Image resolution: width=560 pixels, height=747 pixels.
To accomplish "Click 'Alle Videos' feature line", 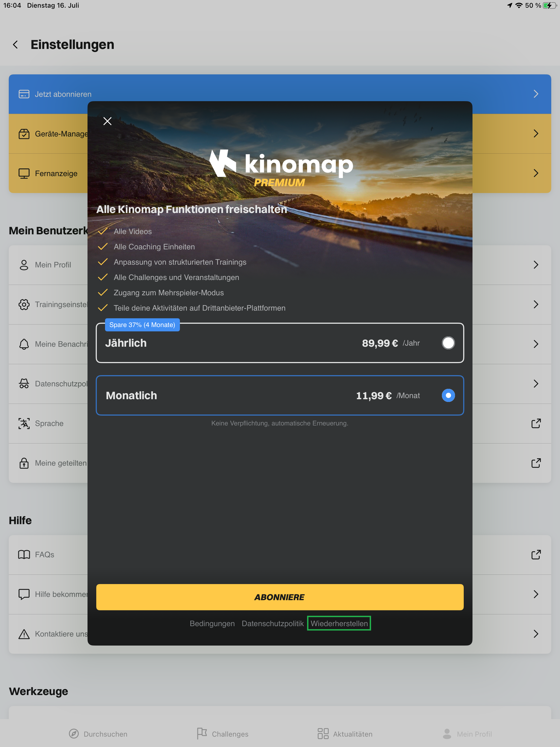I will pos(133,232).
